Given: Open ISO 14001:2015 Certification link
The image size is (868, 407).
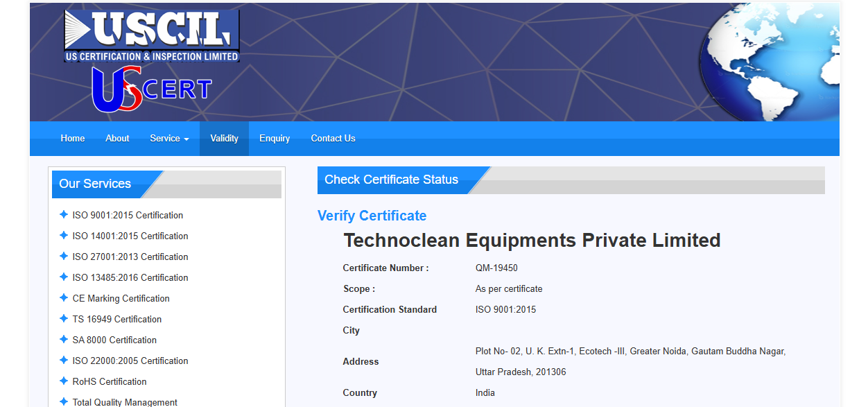Looking at the screenshot, I should 130,236.
